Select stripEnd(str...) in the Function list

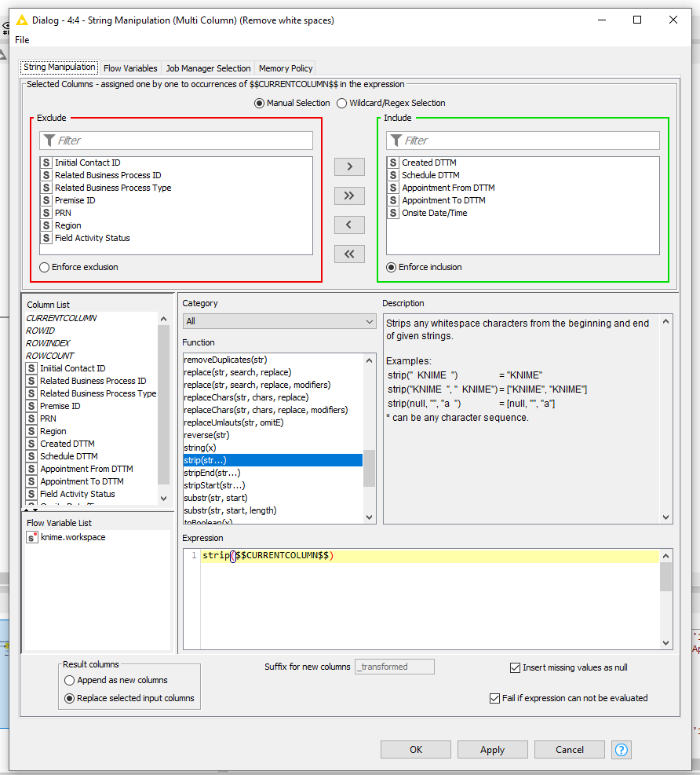[212, 473]
